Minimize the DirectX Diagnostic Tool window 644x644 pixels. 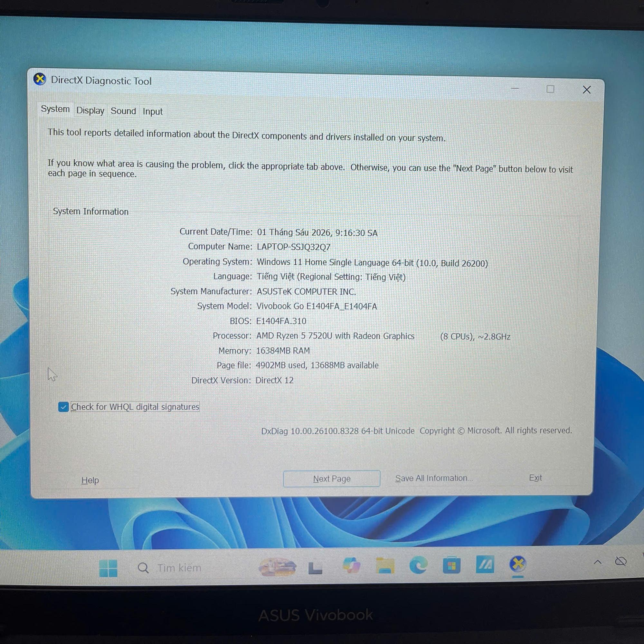click(515, 89)
